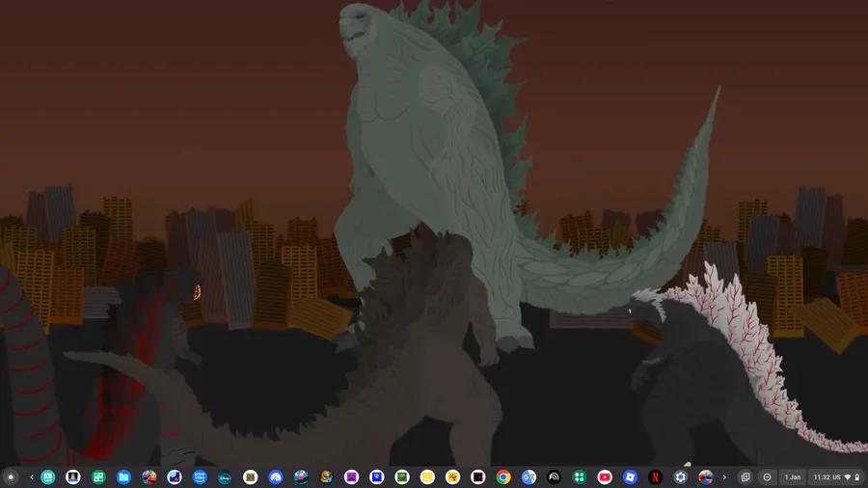Launch the Prime Video app

click(x=200, y=477)
